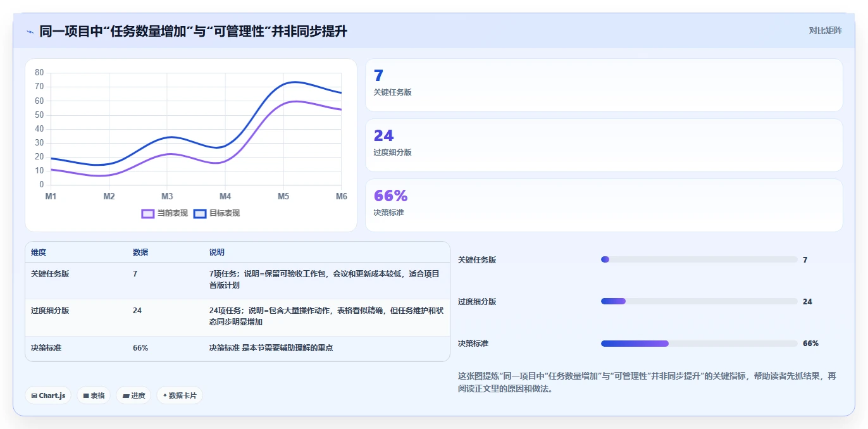Click the lightning icon beside the header title
The image size is (868, 429).
click(x=30, y=31)
